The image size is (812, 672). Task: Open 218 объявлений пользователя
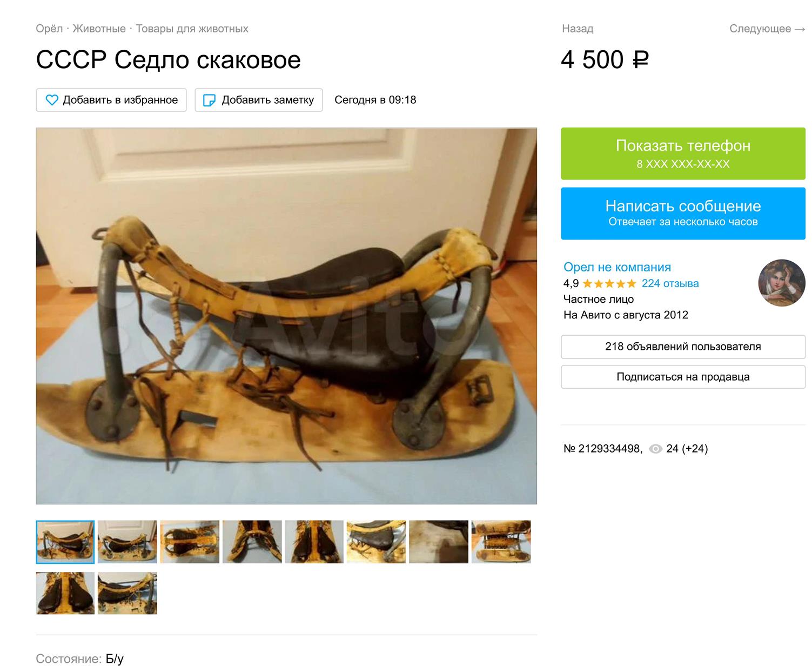coord(683,347)
